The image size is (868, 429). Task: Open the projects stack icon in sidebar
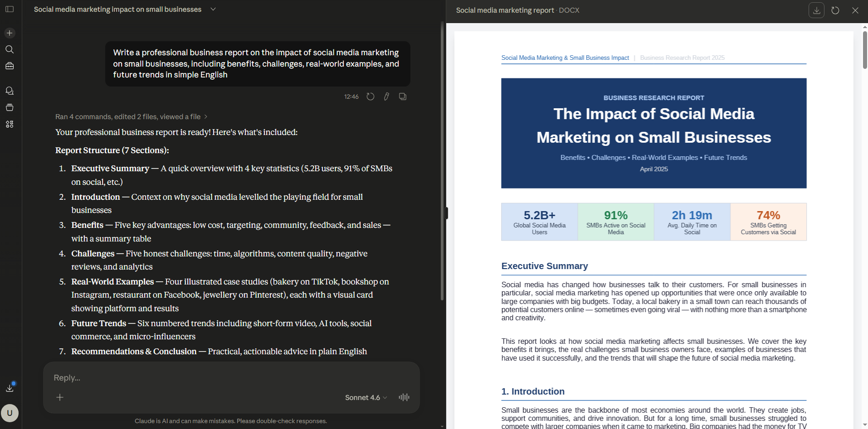(10, 107)
